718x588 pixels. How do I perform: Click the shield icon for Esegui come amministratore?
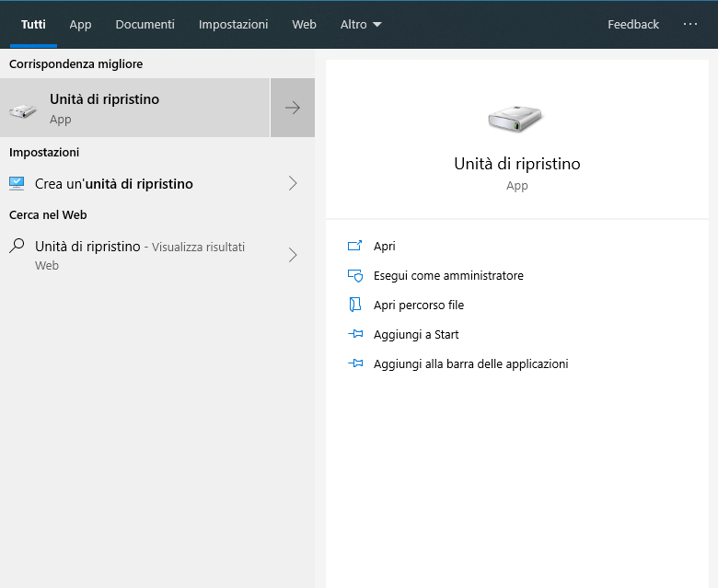(x=355, y=275)
